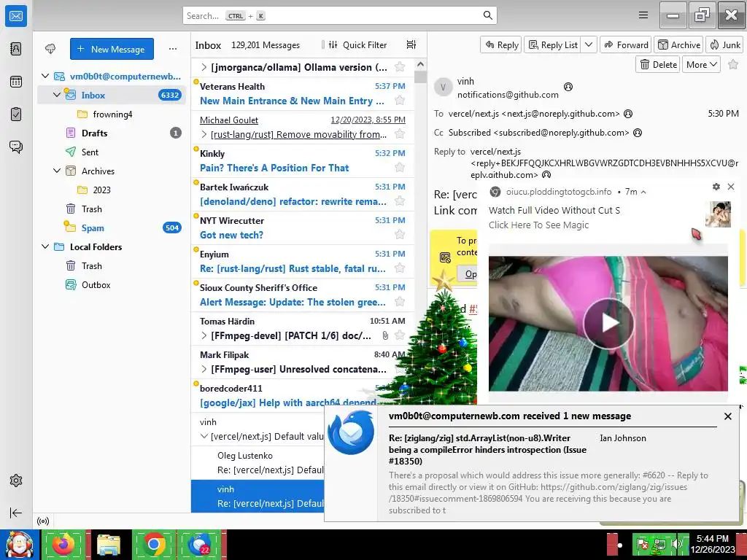Star the NYT Wirecutter message
The height and width of the screenshot is (560, 747).
(400, 234)
